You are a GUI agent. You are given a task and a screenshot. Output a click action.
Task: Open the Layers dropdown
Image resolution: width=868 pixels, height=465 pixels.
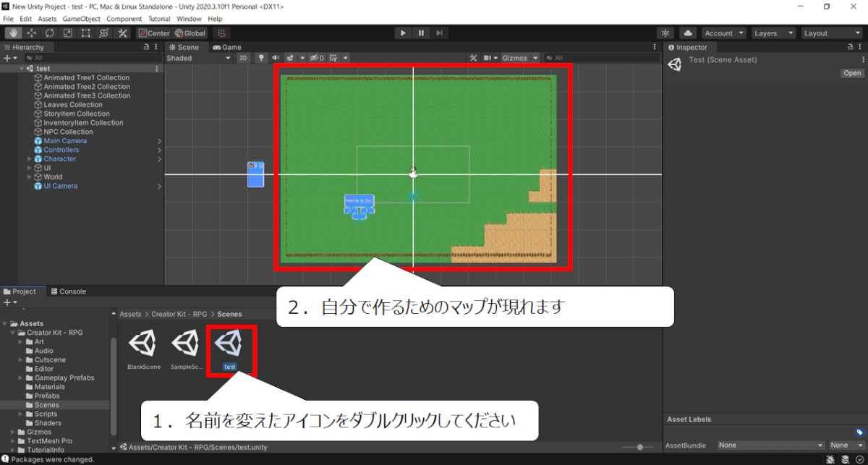coord(773,33)
